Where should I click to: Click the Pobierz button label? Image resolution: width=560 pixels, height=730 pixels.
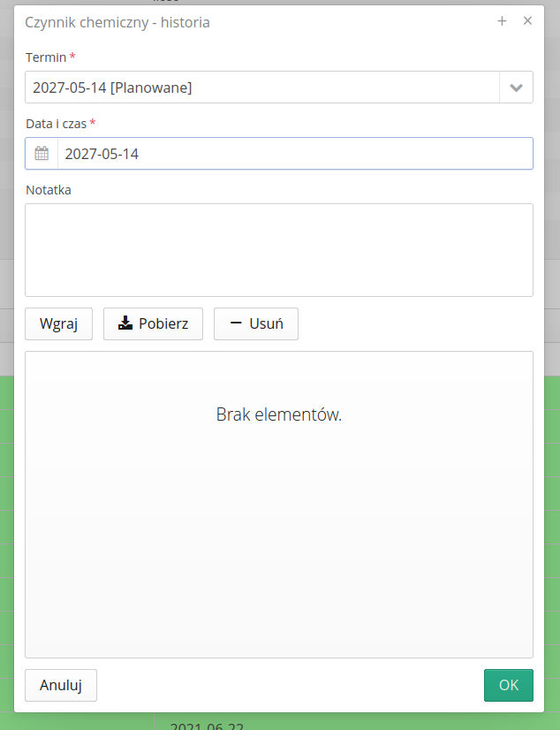point(163,323)
